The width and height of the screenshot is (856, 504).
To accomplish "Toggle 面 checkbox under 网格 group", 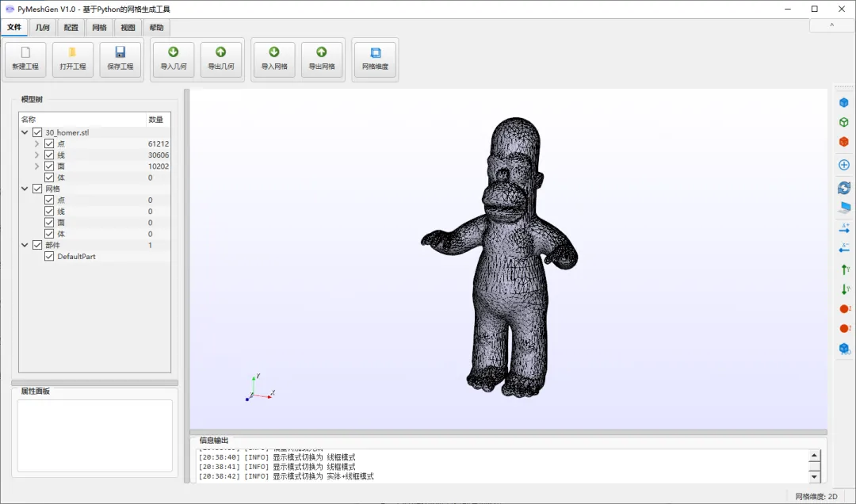I will pyautogui.click(x=49, y=222).
